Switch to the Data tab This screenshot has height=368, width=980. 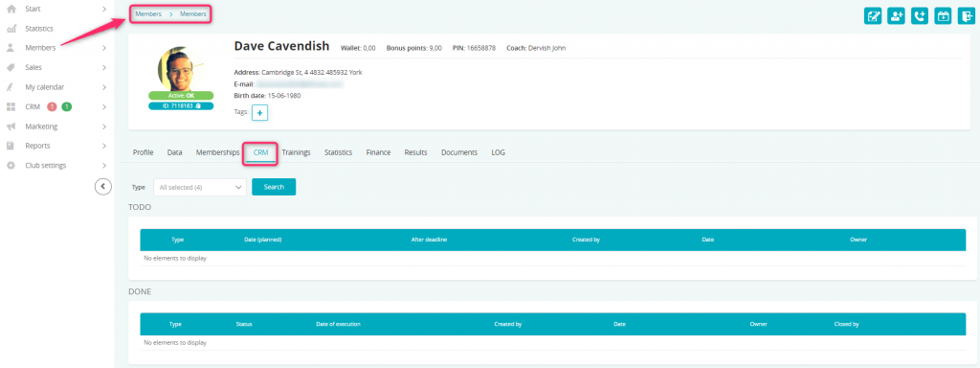click(x=174, y=152)
